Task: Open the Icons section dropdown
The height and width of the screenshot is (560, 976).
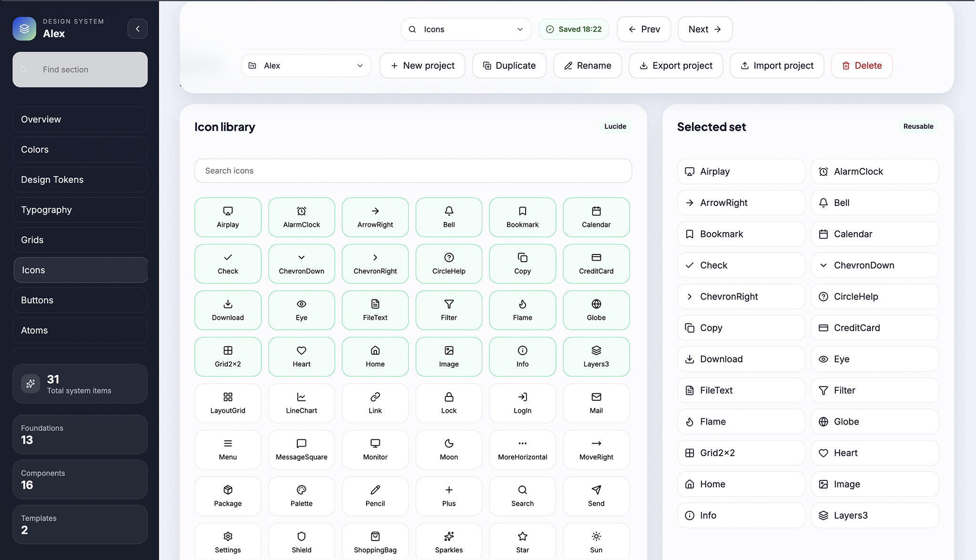Action: pyautogui.click(x=466, y=29)
